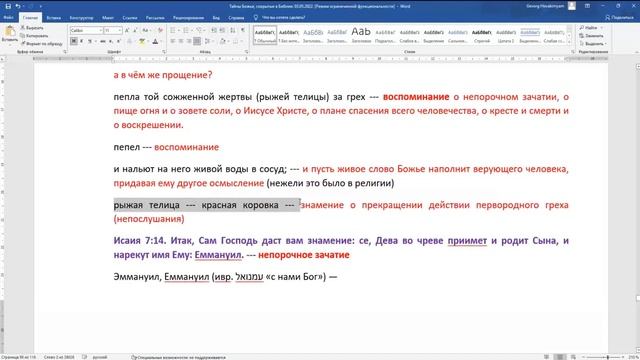The height and width of the screenshot is (360, 640).
Task: Toggle strikethrough formatting
Action: 103,41
